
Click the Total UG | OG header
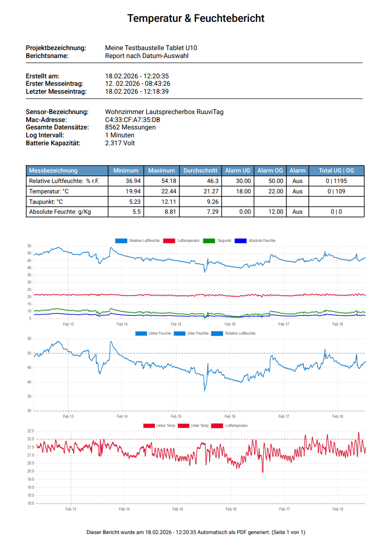coord(336,171)
